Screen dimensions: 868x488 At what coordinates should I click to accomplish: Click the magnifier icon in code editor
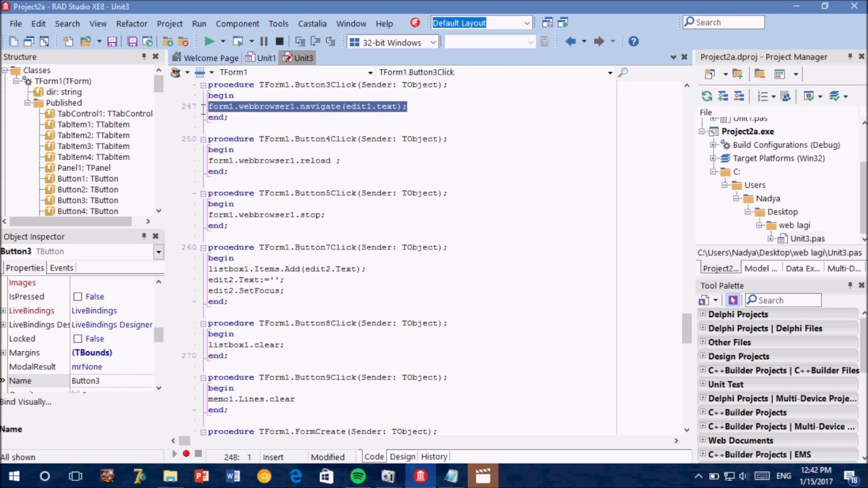point(623,72)
